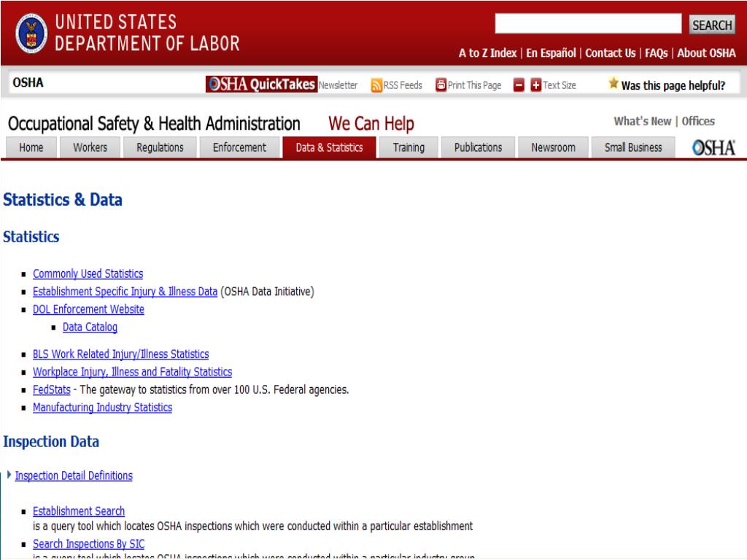Open the Newsletter link

coord(338,85)
